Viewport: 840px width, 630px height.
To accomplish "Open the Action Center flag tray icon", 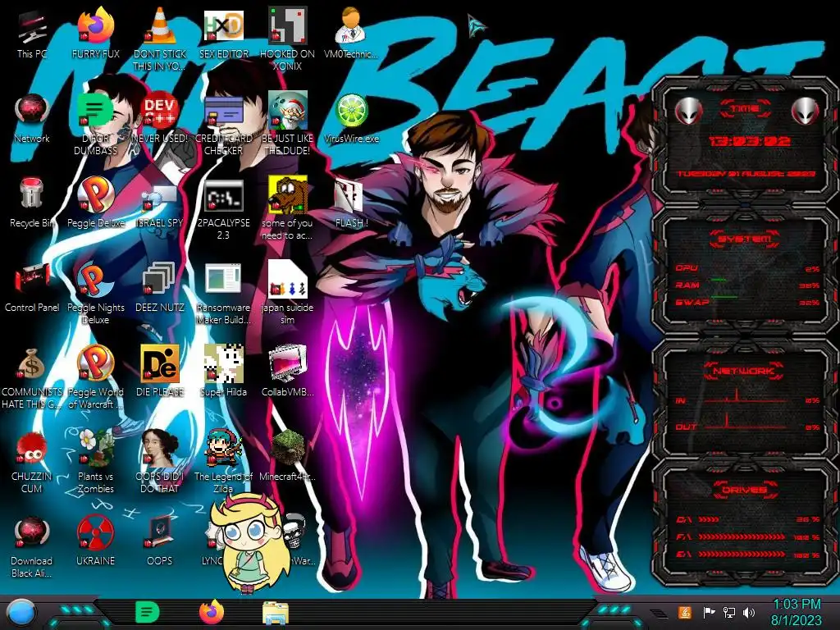I will (x=709, y=612).
